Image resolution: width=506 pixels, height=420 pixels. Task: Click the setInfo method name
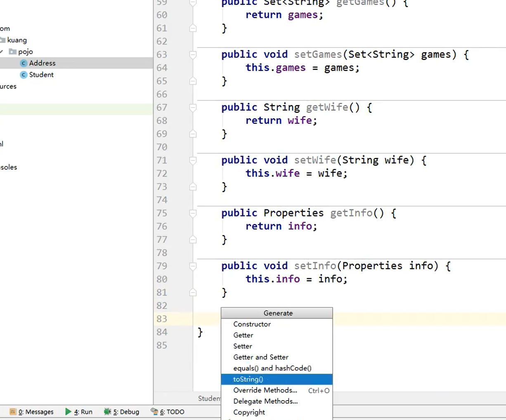[315, 266]
